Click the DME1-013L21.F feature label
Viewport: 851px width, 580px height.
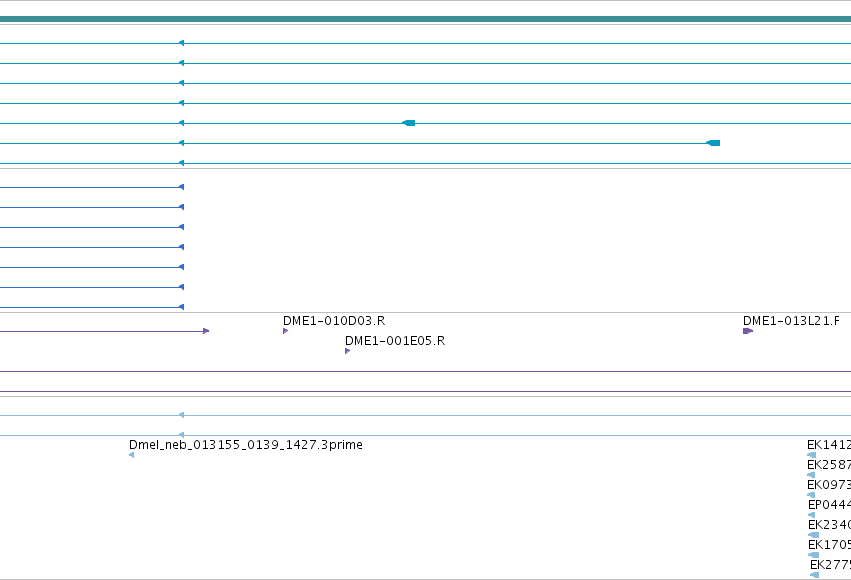coord(791,321)
